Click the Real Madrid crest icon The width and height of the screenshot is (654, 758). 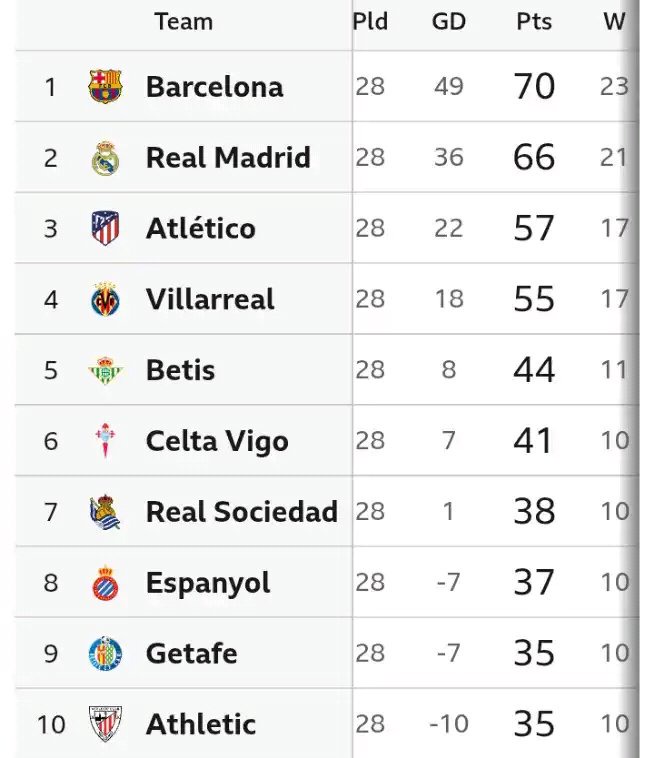pos(105,158)
